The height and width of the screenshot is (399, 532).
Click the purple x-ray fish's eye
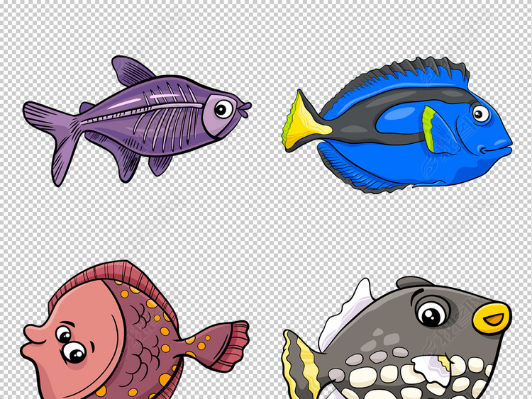(x=223, y=109)
